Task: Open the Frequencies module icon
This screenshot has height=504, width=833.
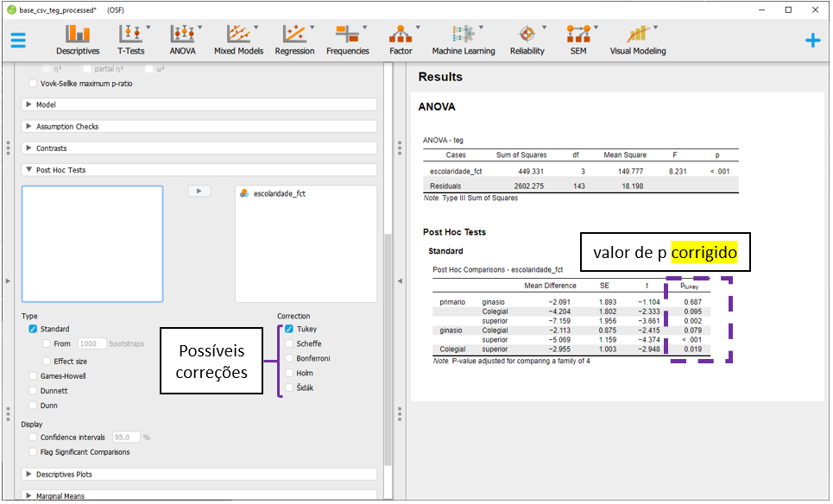Action: tap(347, 40)
